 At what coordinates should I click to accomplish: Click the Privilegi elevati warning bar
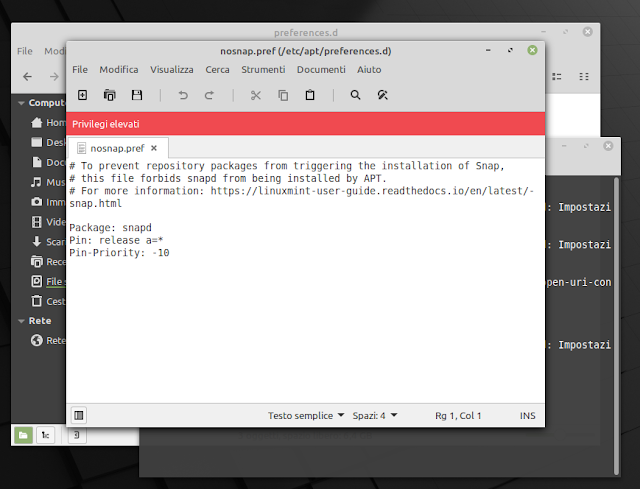coord(305,124)
